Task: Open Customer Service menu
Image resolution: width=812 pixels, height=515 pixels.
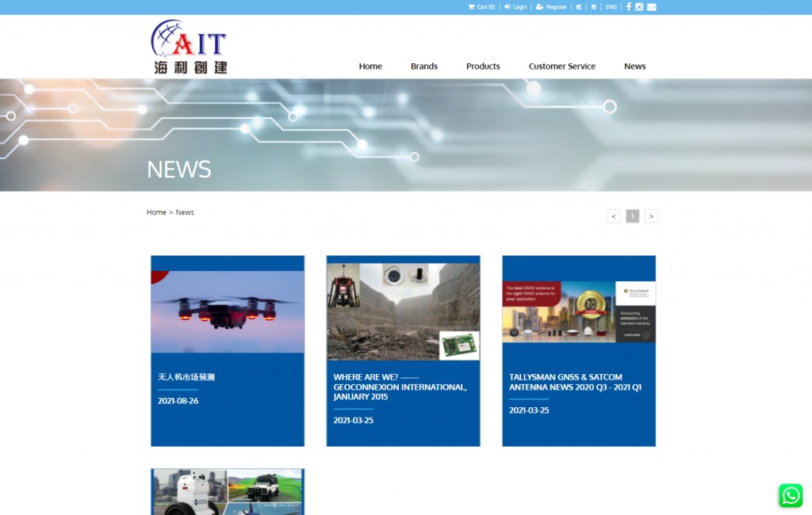Action: click(x=561, y=67)
